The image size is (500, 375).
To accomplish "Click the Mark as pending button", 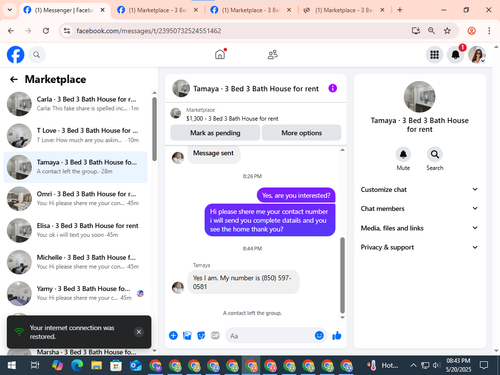I will tap(215, 133).
